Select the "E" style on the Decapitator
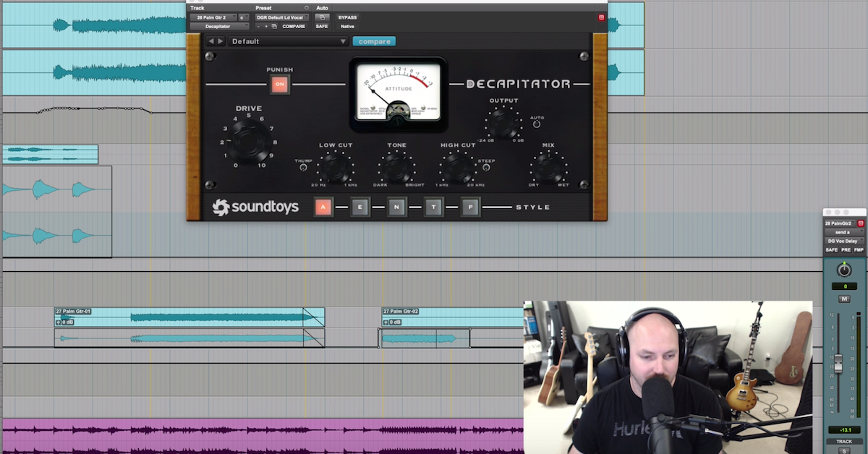The height and width of the screenshot is (454, 868). 359,207
